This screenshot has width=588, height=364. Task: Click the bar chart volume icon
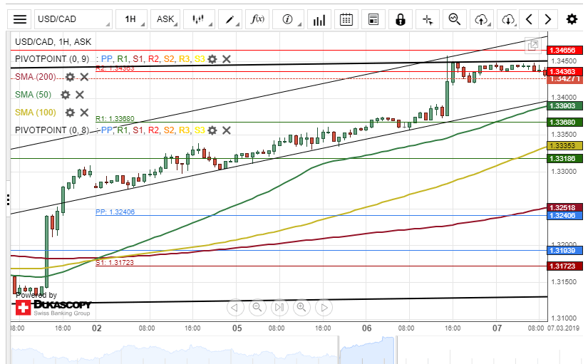[319, 19]
